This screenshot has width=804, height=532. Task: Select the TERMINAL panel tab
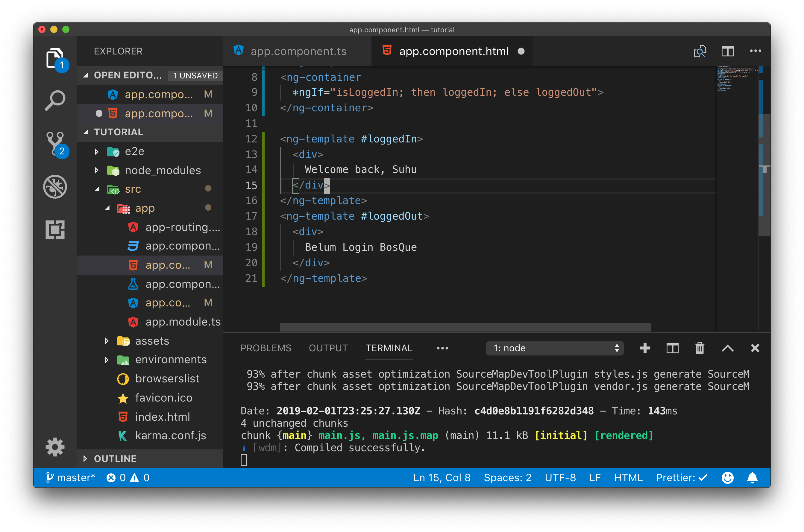pos(389,348)
